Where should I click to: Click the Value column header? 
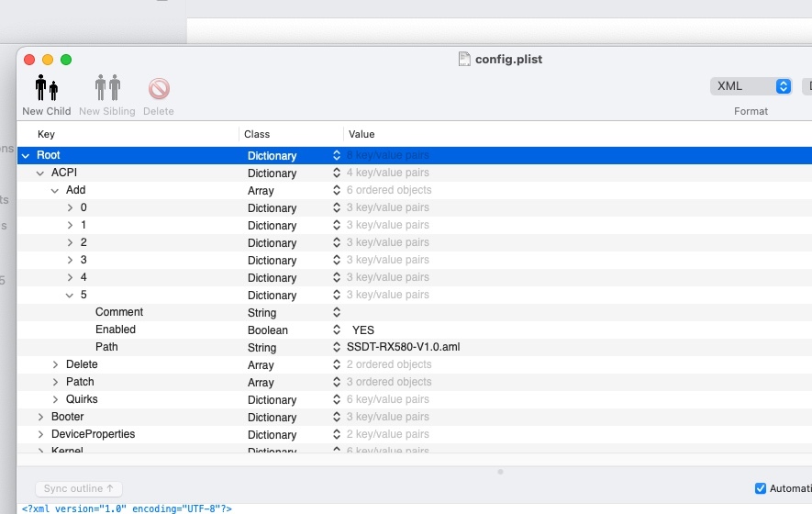pos(362,134)
